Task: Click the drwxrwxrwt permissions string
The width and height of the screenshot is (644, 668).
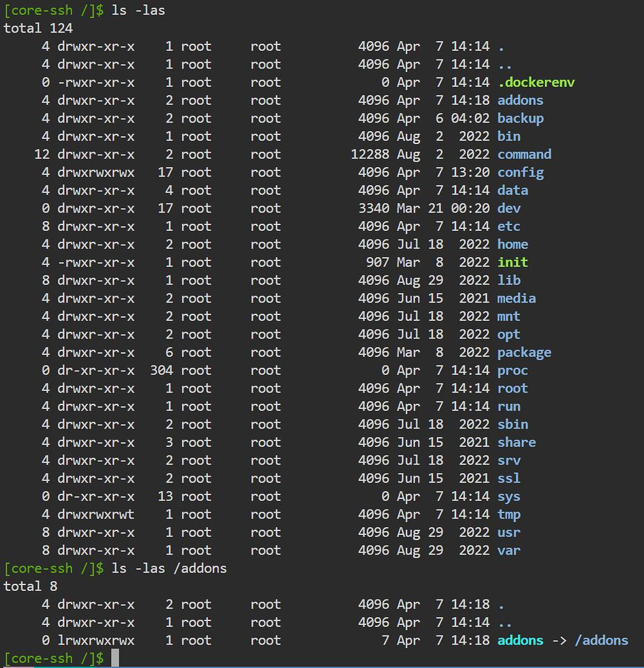Action: tap(96, 514)
